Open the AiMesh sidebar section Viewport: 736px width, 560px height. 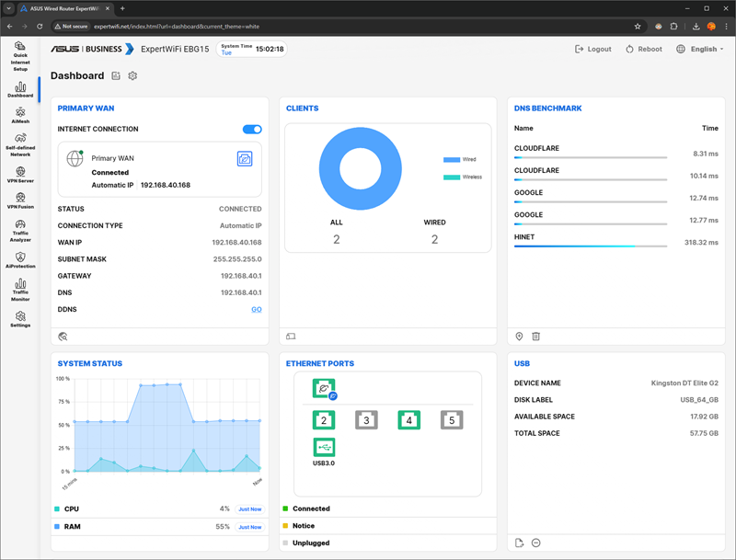coord(19,115)
